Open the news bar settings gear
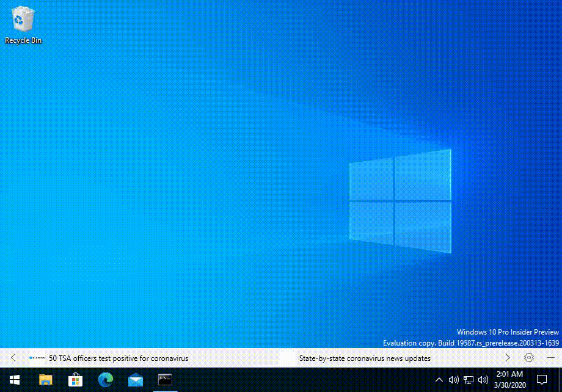 pos(528,358)
